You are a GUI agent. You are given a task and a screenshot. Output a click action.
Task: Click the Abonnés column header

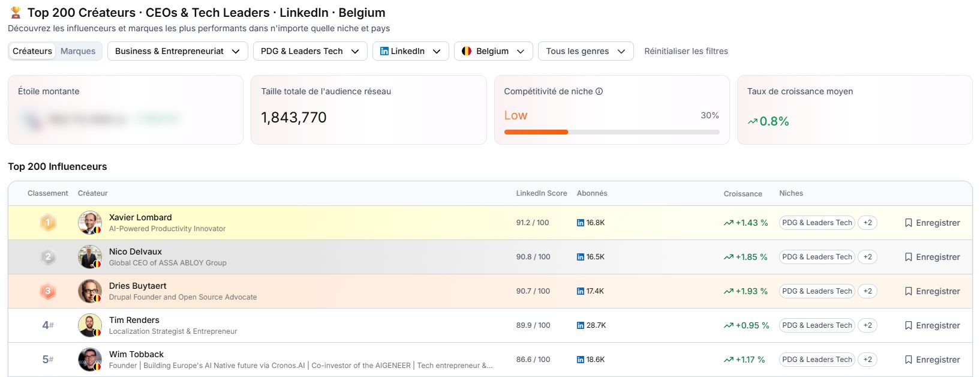pos(592,193)
